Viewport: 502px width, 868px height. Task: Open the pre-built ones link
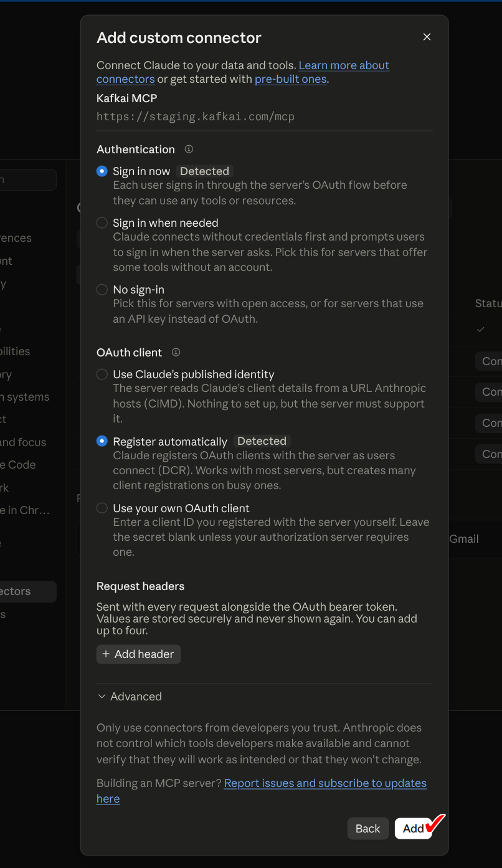coord(291,79)
